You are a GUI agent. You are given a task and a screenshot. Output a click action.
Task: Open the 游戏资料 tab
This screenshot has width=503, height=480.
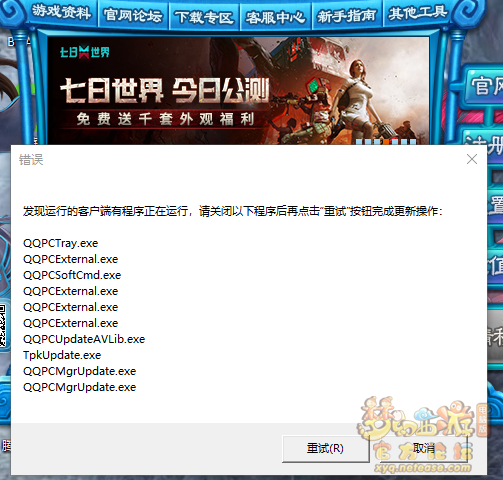[61, 12]
